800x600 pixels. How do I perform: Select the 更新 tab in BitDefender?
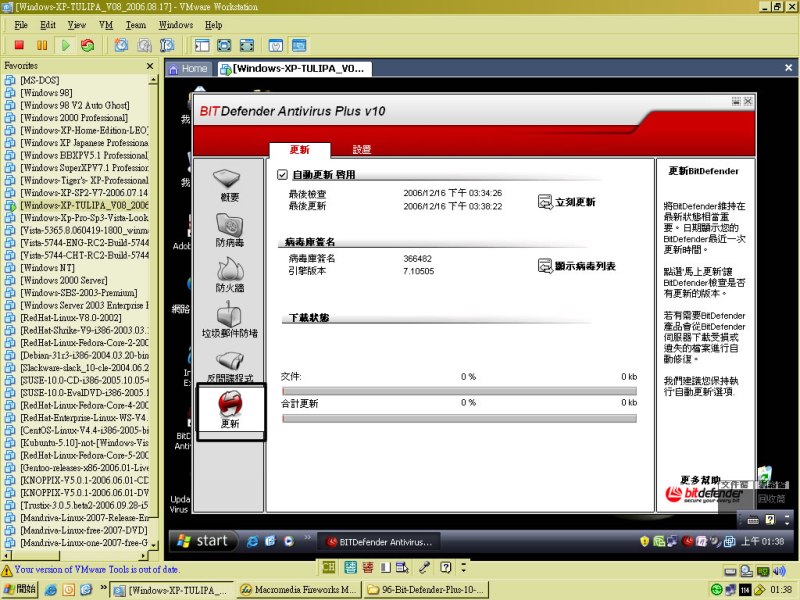coord(299,149)
